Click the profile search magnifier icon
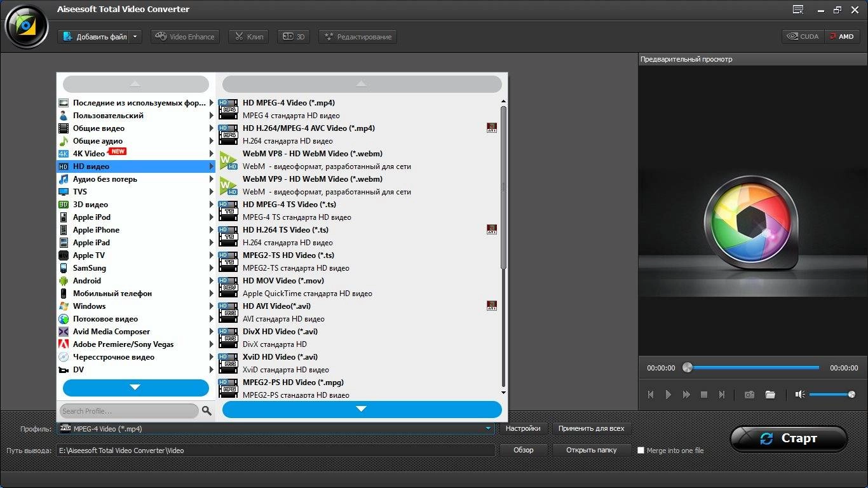 click(x=207, y=411)
